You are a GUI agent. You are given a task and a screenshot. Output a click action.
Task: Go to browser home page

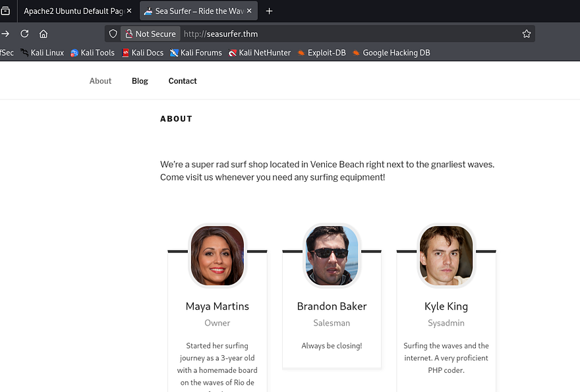click(x=43, y=34)
